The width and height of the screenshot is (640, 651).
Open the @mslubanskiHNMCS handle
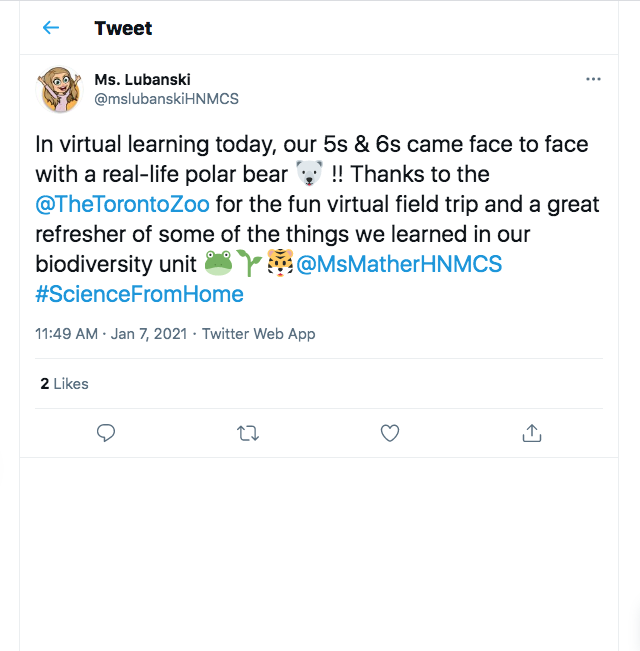point(166,99)
